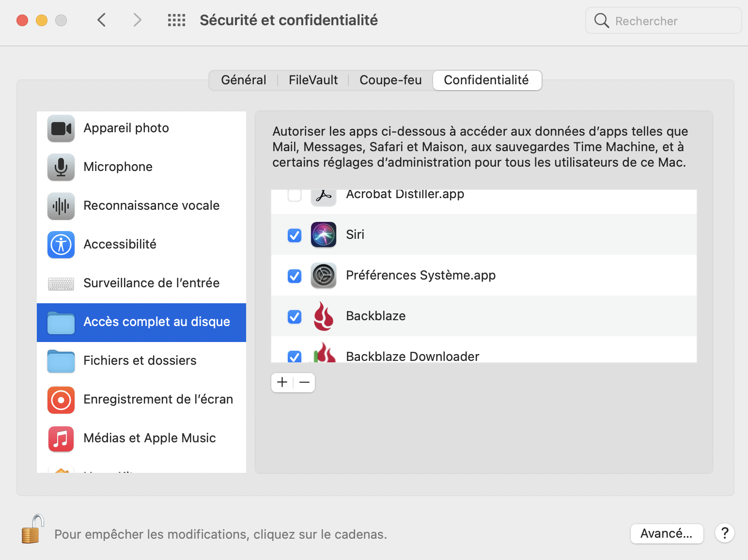The width and height of the screenshot is (748, 560).
Task: Click the Fichiers et dossiers folder icon
Action: tap(61, 361)
